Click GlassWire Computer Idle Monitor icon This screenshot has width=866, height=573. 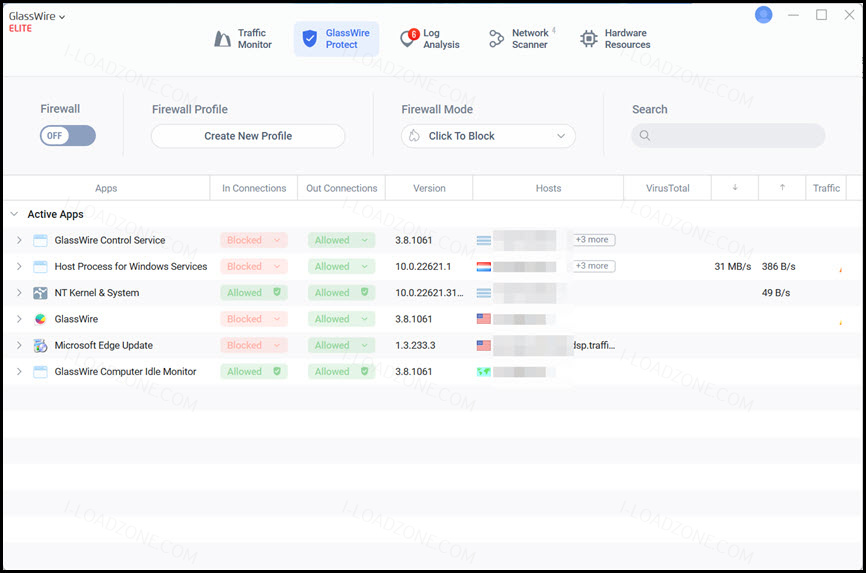(x=40, y=371)
